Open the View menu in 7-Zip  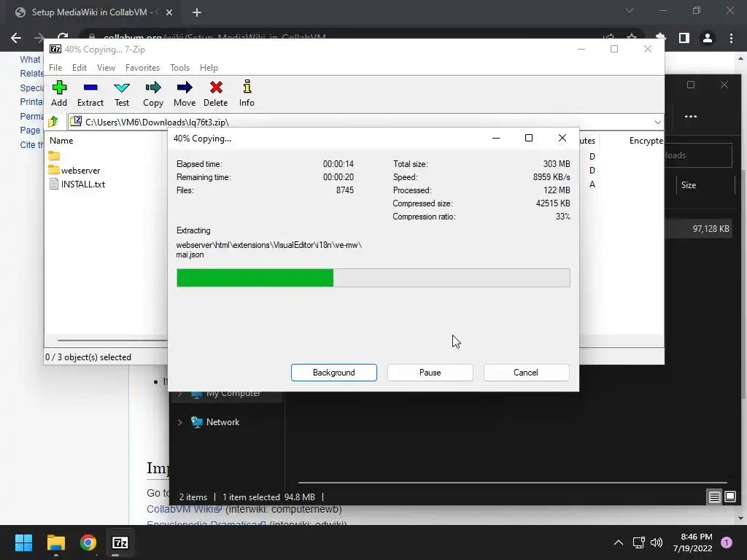pos(106,68)
